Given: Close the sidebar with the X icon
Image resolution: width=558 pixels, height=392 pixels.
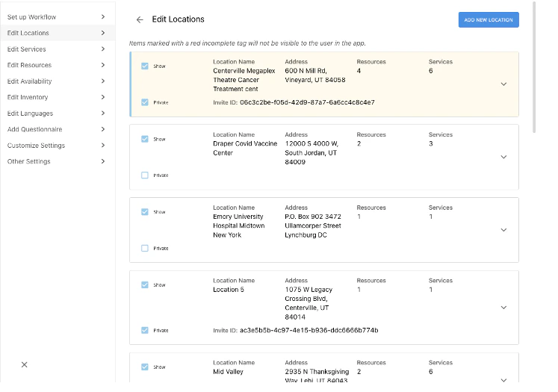Looking at the screenshot, I should (x=24, y=364).
